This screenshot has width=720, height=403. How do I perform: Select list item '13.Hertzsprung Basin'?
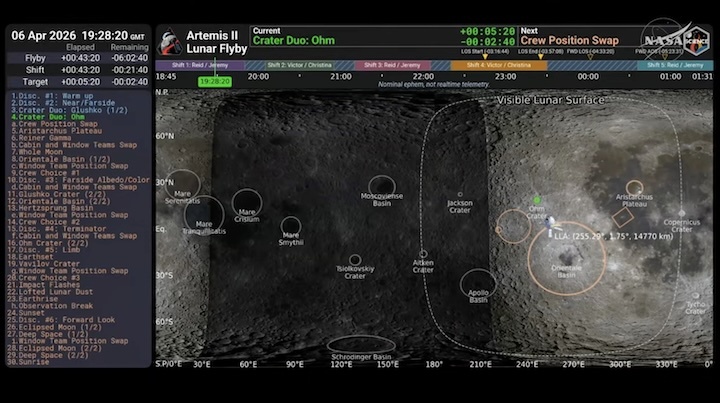[51, 208]
